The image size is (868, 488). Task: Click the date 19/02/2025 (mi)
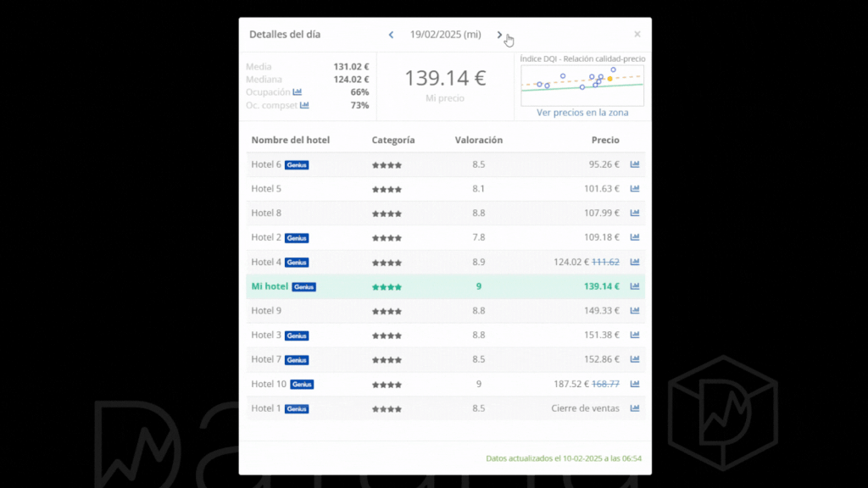[446, 34]
